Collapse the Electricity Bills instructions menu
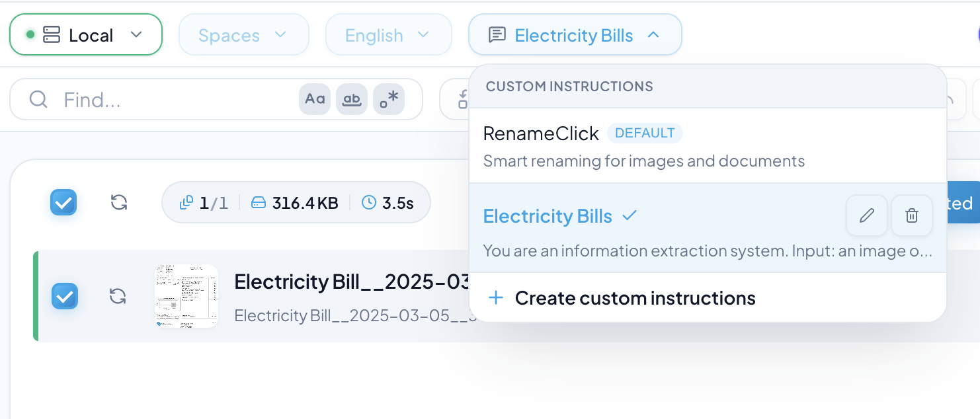 (653, 35)
